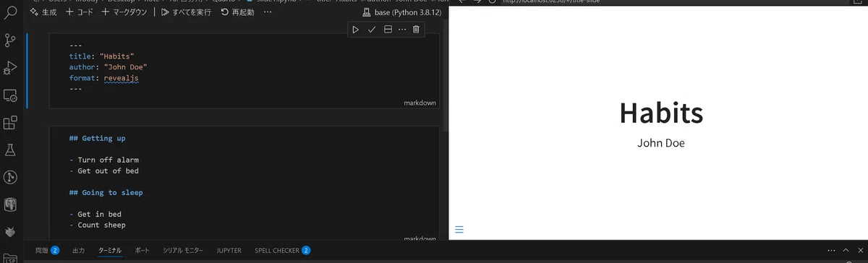The width and height of the screenshot is (868, 263).
Task: Stop editing the cell with the checkmark
Action: (372, 29)
